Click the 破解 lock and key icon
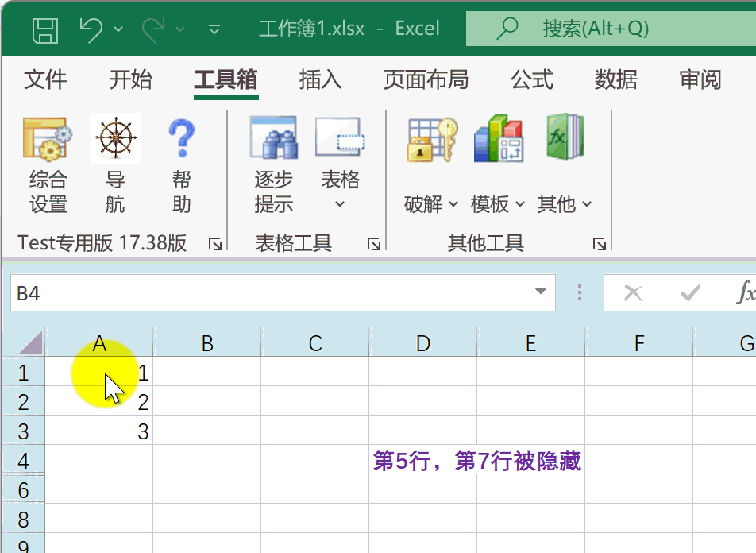 [432, 139]
